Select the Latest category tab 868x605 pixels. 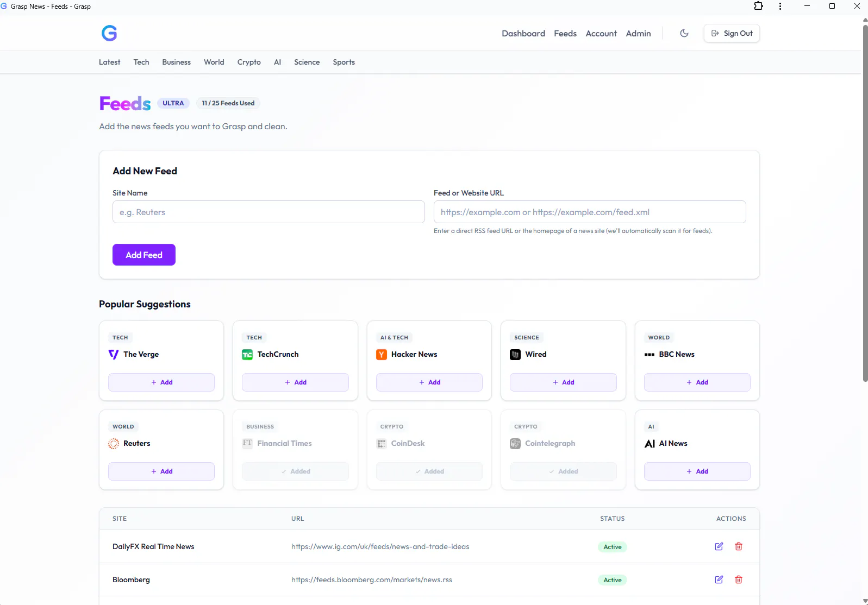[x=109, y=62]
